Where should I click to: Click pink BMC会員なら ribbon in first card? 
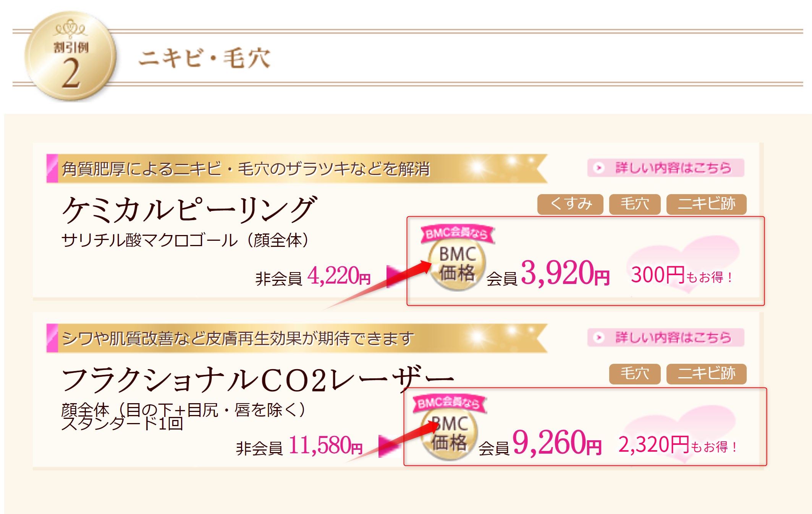pyautogui.click(x=457, y=233)
